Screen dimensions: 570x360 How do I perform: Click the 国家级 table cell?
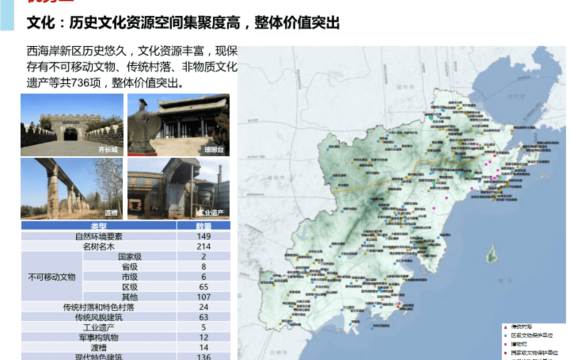[x=130, y=256]
